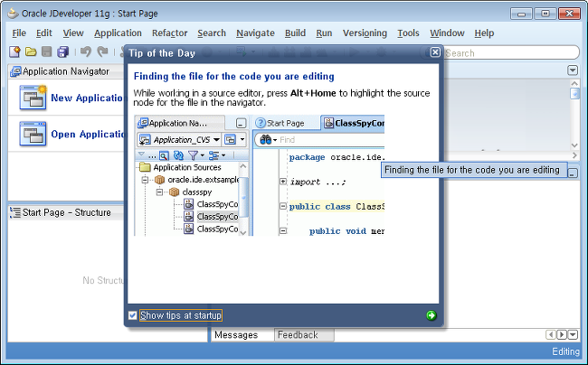
Task: Collapse the classspy node in tip image
Action: pos(160,192)
